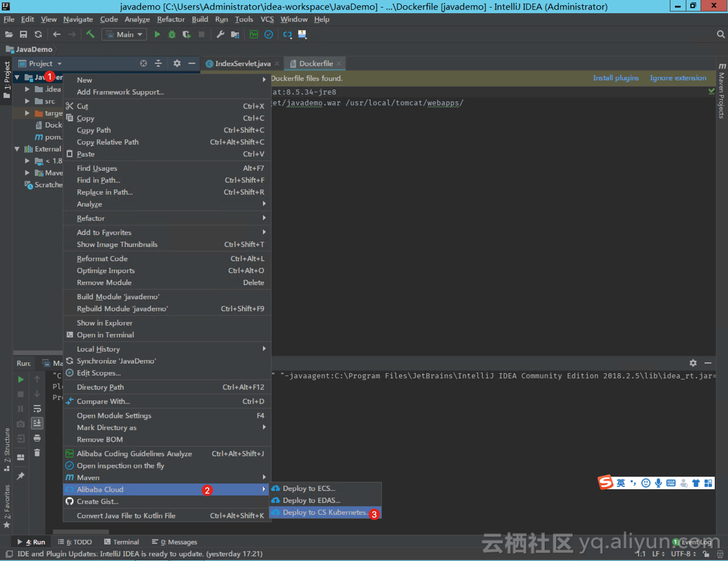Open the Main run configuration dropdown
Image resolution: width=728 pixels, height=561 pixels.
coord(124,35)
